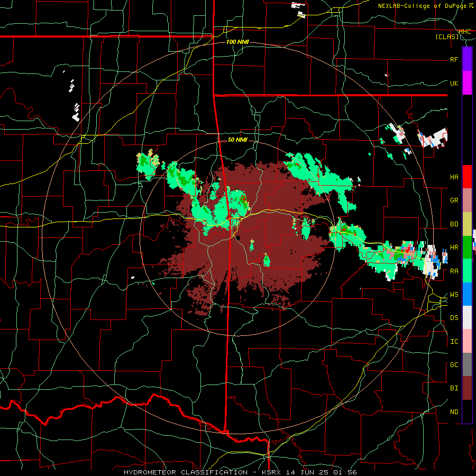Click the HHC product code text

click(464, 31)
